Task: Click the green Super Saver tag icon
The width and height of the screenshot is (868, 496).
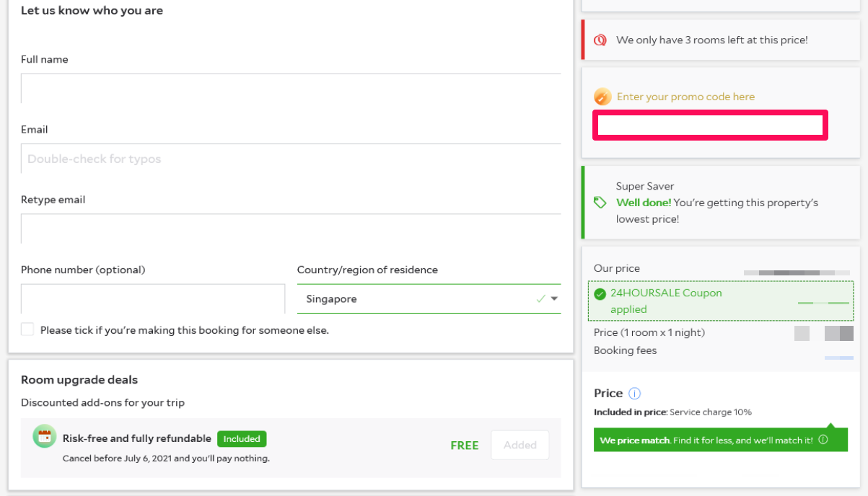Action: click(x=600, y=203)
